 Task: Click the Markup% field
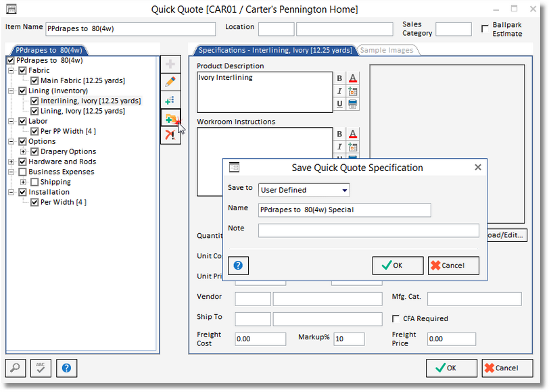pos(349,339)
